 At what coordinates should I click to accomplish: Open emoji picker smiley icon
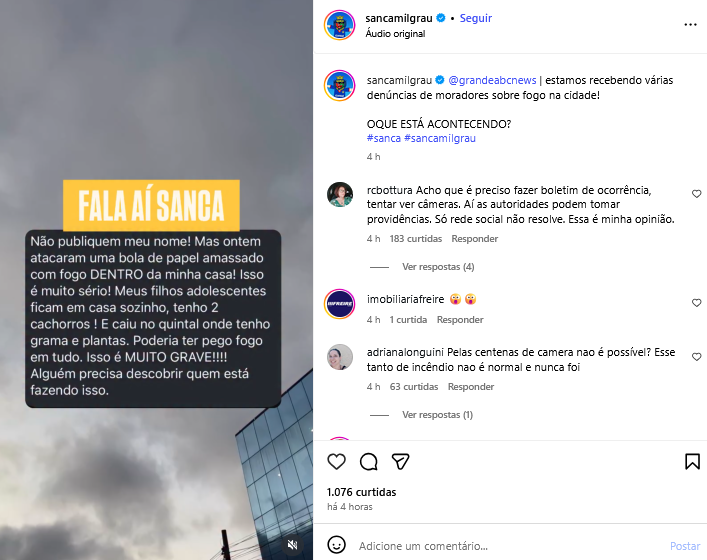[x=336, y=545]
